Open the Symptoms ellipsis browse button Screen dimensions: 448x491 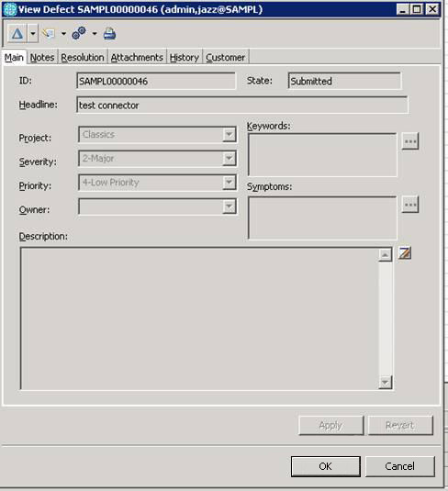click(x=410, y=205)
